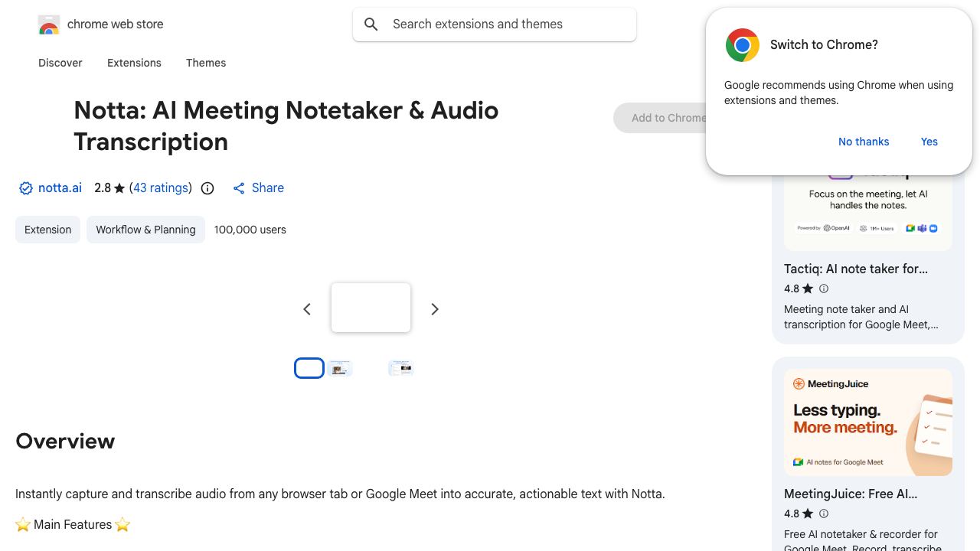Click the Google Meet icon in MeetingJuice card
This screenshot has height=551, width=980.
point(798,462)
